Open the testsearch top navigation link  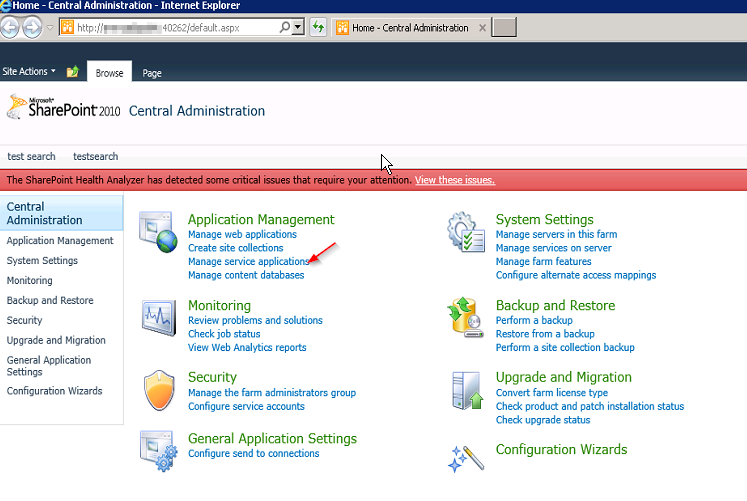95,156
